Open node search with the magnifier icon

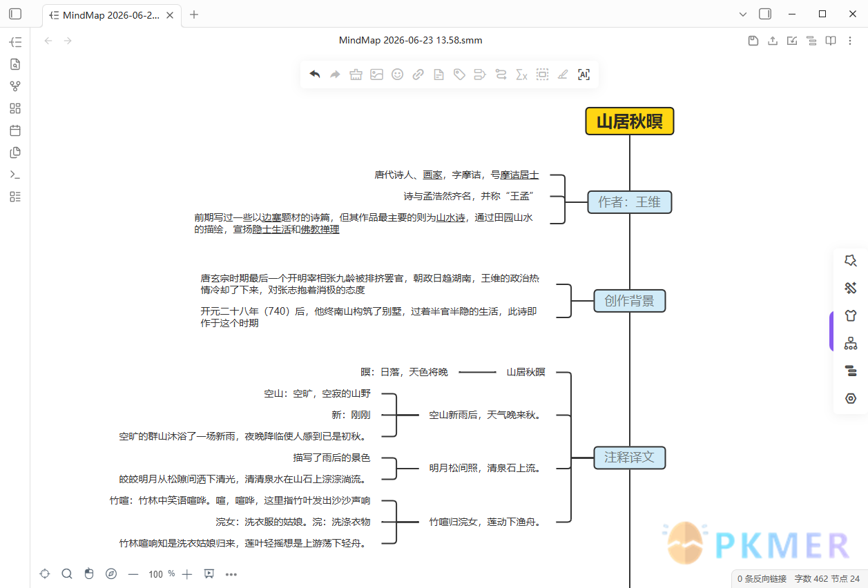[x=67, y=574]
